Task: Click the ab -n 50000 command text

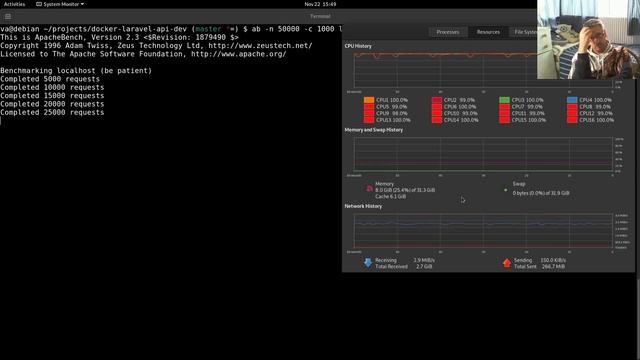Action: click(297, 29)
